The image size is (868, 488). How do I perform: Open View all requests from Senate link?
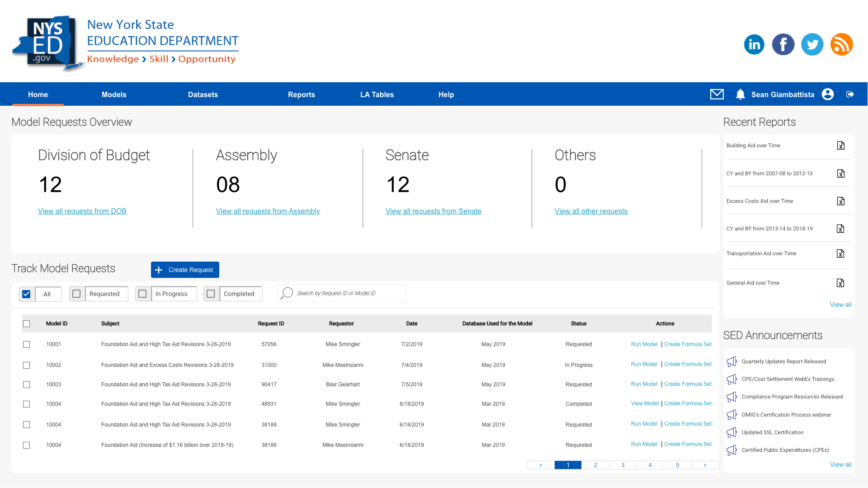pyautogui.click(x=433, y=211)
